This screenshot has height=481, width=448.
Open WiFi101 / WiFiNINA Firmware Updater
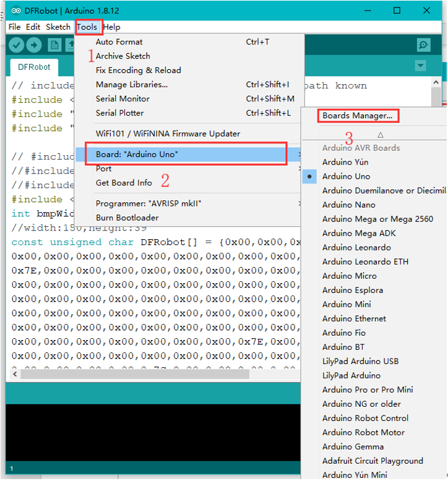(187, 134)
